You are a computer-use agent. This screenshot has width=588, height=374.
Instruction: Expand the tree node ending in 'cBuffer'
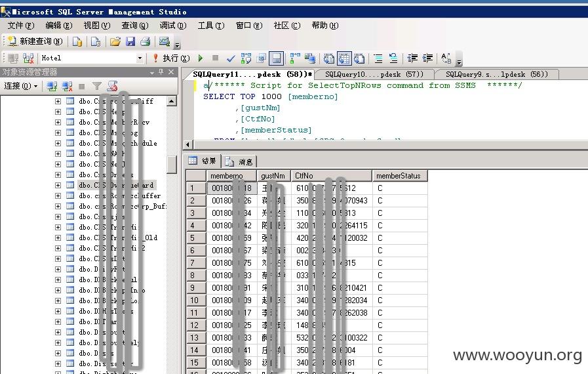[58, 196]
